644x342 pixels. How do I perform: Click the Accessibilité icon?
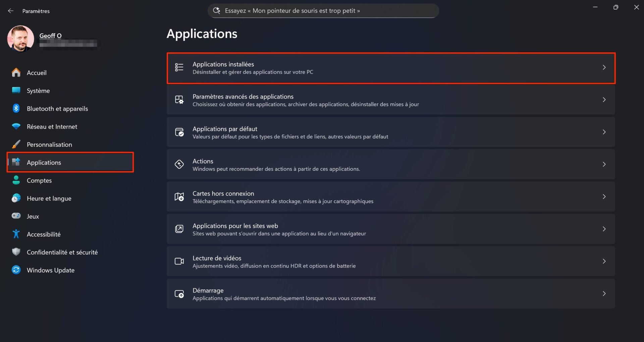16,234
